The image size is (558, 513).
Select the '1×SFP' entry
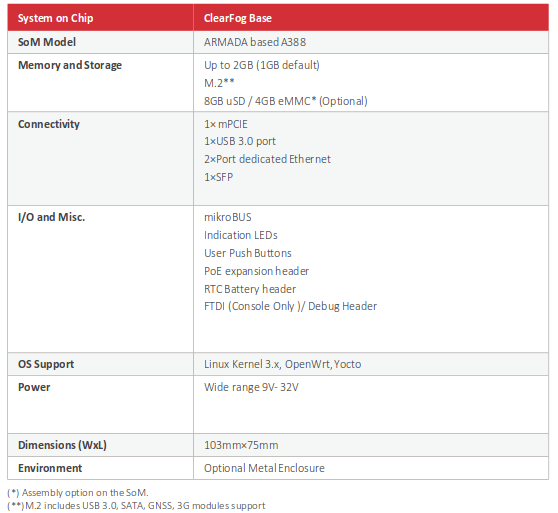click(x=219, y=177)
